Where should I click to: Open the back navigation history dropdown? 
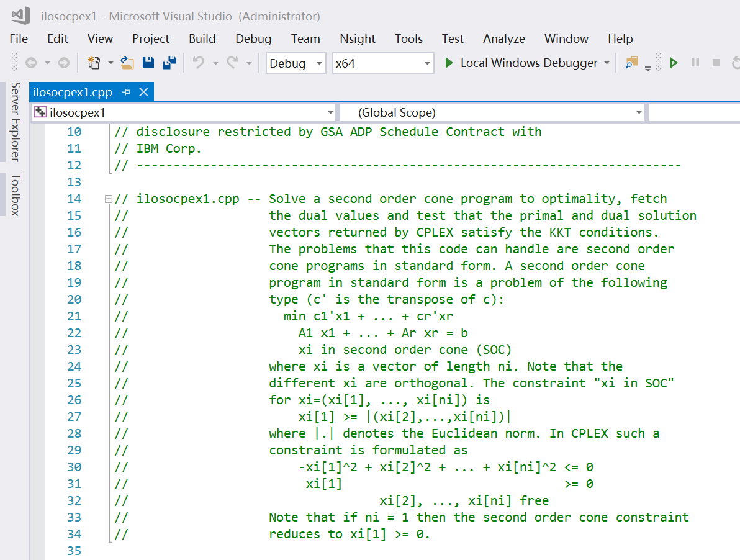(x=47, y=63)
